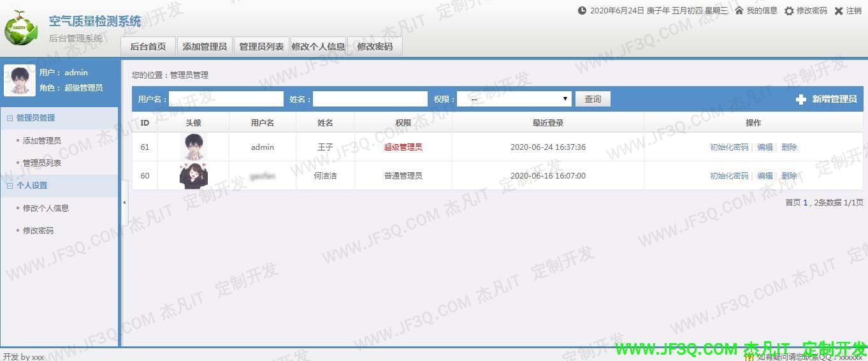
Task: Click avatar image in row 61
Action: [194, 147]
